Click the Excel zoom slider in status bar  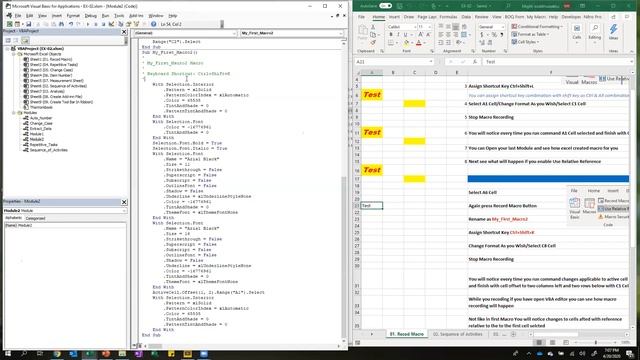click(x=596, y=342)
